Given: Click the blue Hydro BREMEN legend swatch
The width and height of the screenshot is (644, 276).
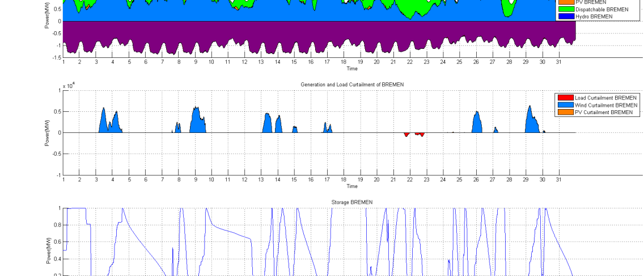Looking at the screenshot, I should [565, 17].
